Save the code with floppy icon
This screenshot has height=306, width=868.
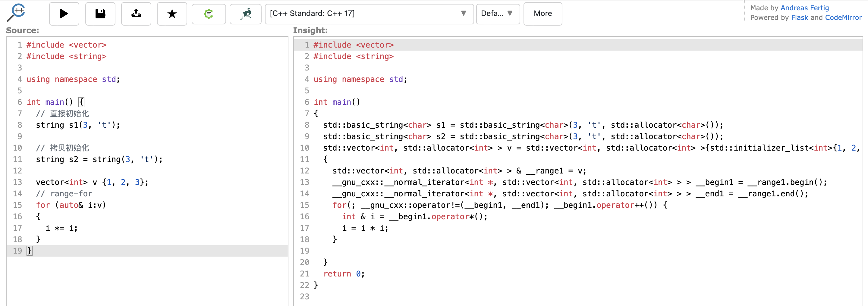pos(100,14)
